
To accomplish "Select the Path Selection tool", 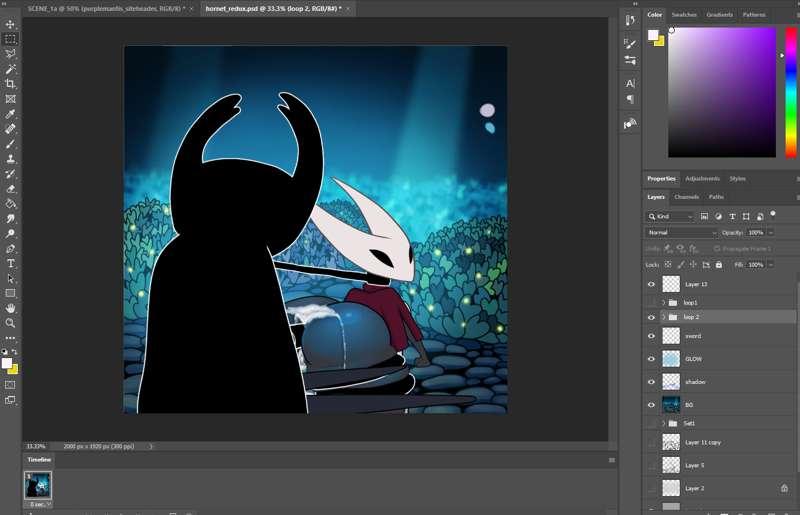I will (10, 279).
